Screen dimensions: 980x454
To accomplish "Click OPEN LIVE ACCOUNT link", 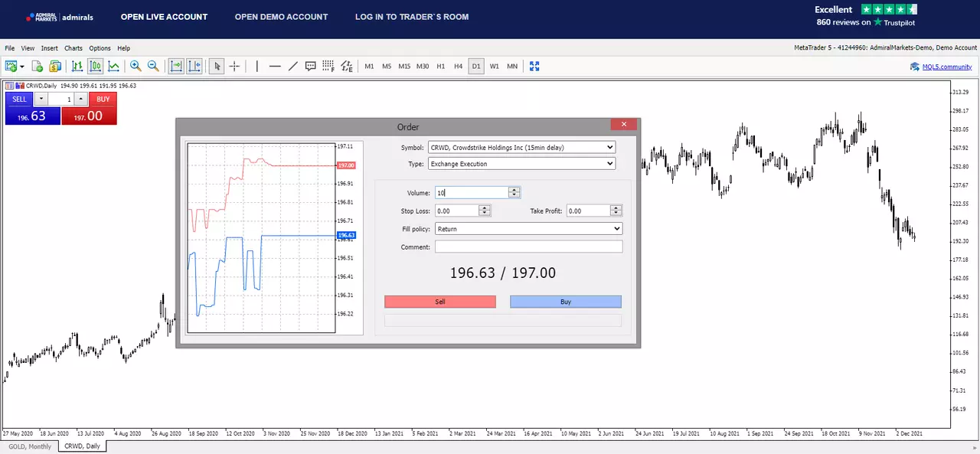I will [x=164, y=17].
